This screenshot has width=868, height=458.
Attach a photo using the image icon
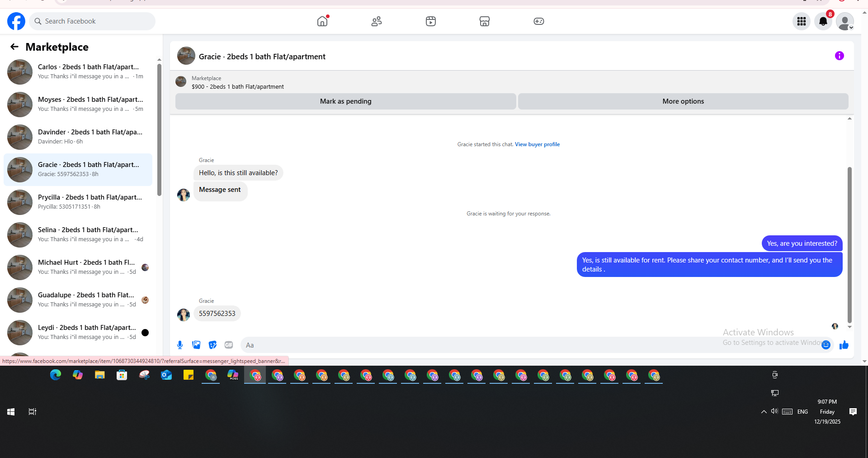[196, 345]
